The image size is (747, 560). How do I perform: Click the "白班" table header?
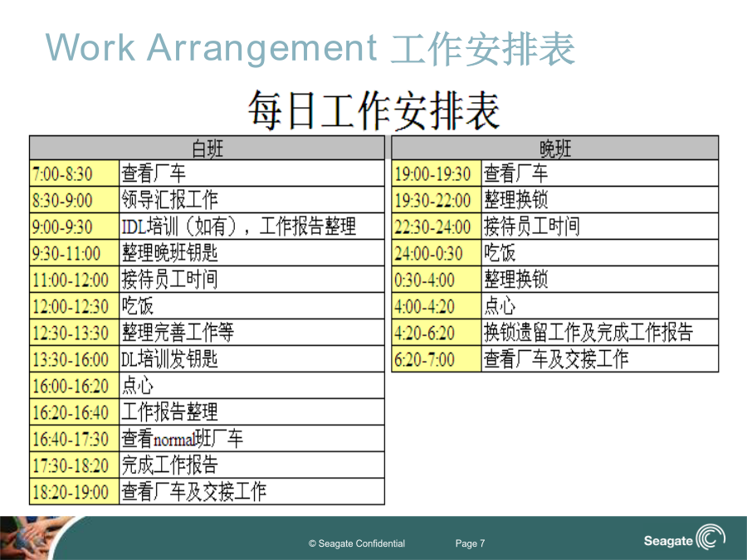tap(207, 149)
